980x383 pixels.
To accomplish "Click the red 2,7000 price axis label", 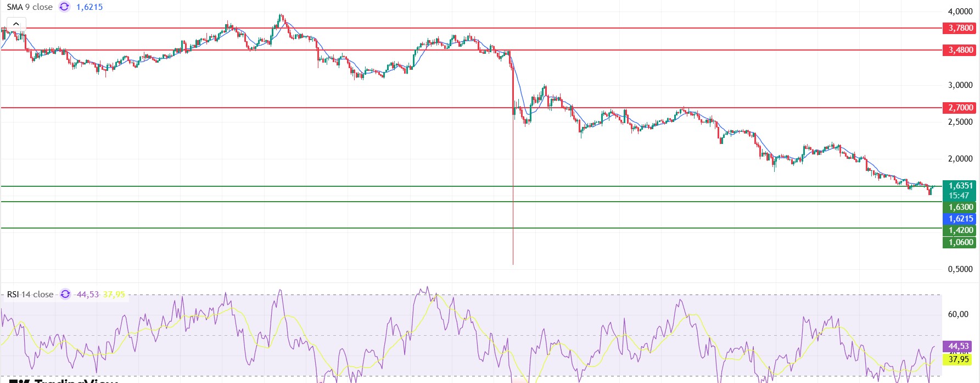I will [x=959, y=108].
